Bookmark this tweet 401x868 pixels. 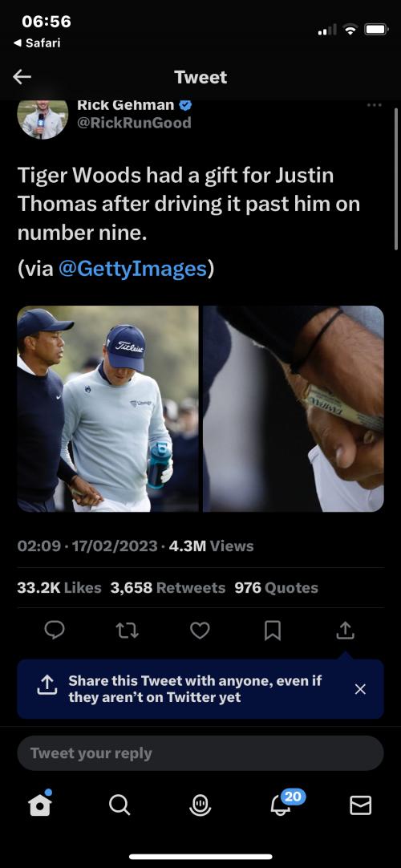coord(273,630)
